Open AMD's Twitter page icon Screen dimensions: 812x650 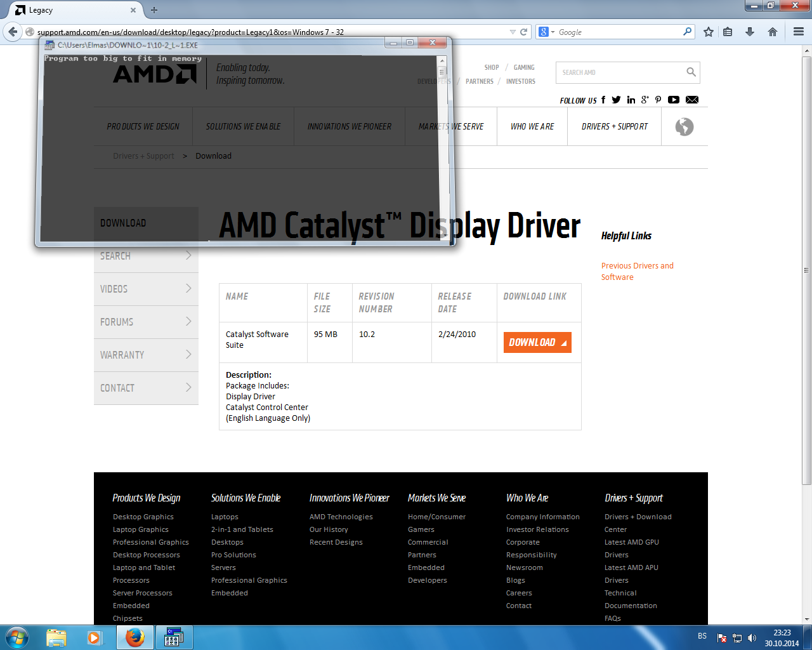616,100
